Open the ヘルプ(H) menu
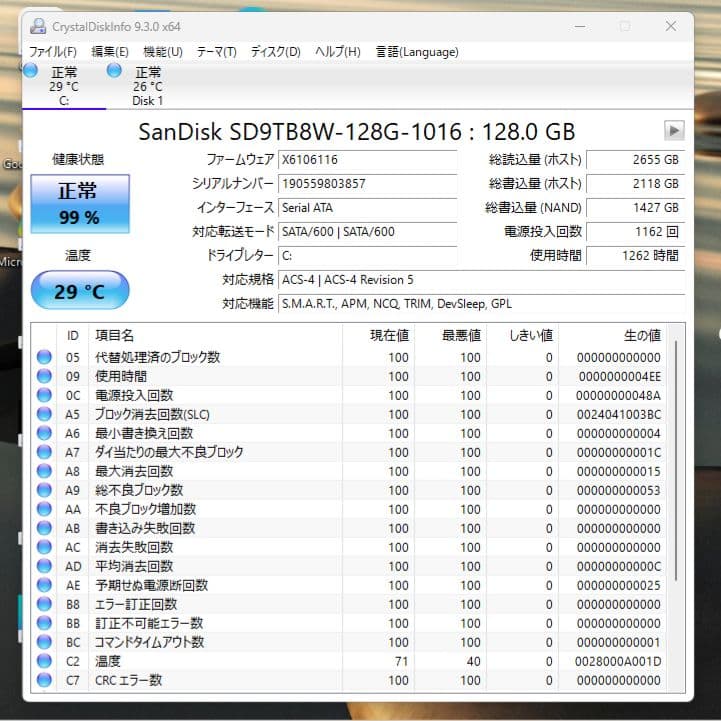The width and height of the screenshot is (721, 721). coord(338,52)
